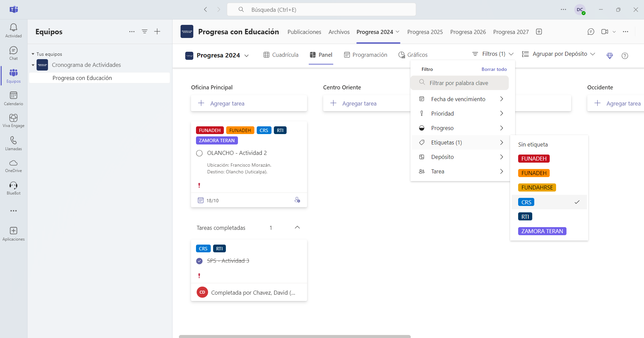644x338 pixels.
Task: Collapse Tareas completadas section
Action: 297,227
